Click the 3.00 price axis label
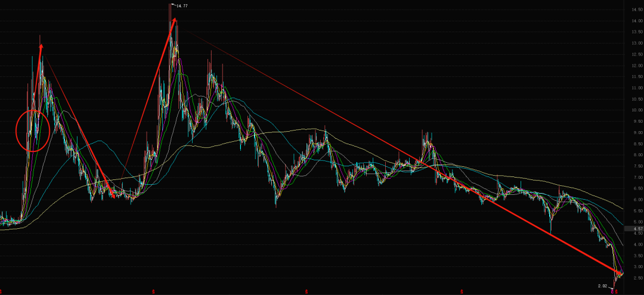Screen dimensions: 644x295 coord(637,267)
